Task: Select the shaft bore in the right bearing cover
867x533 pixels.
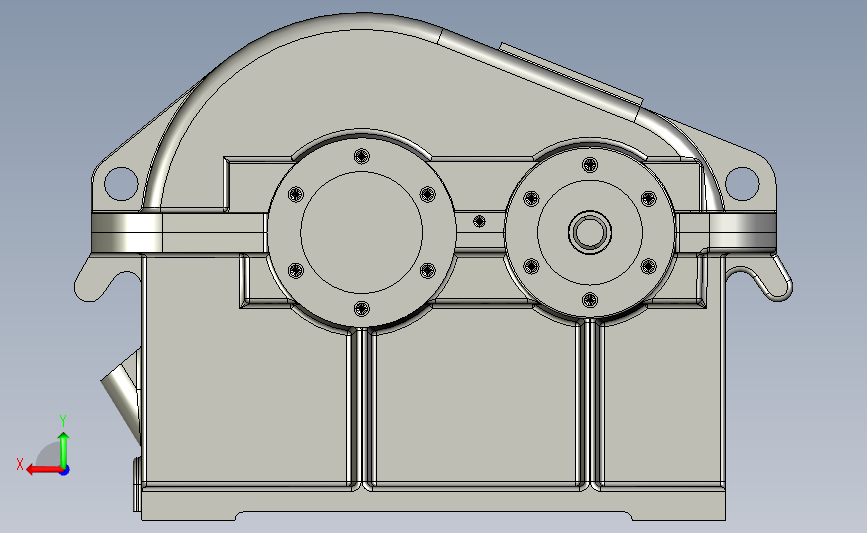Action: (x=589, y=232)
